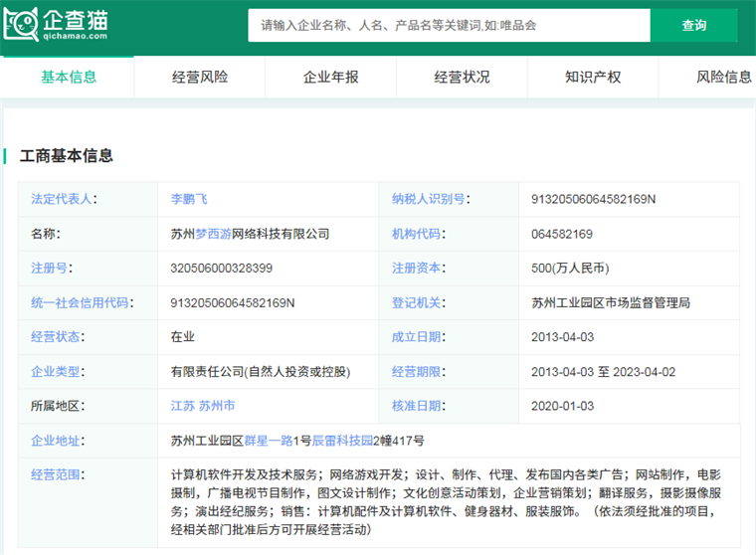Select the registered capital value 500(万人民币)
The width and height of the screenshot is (756, 555).
pos(570,269)
